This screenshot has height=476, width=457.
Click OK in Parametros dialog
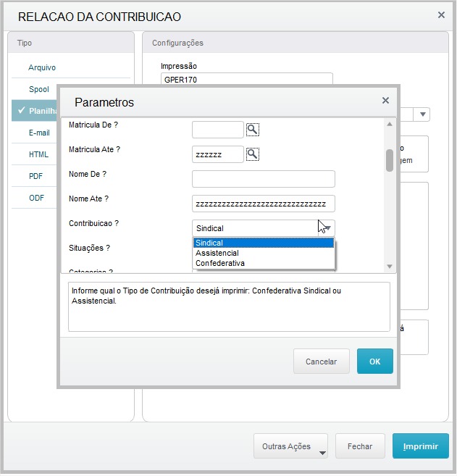[374, 362]
